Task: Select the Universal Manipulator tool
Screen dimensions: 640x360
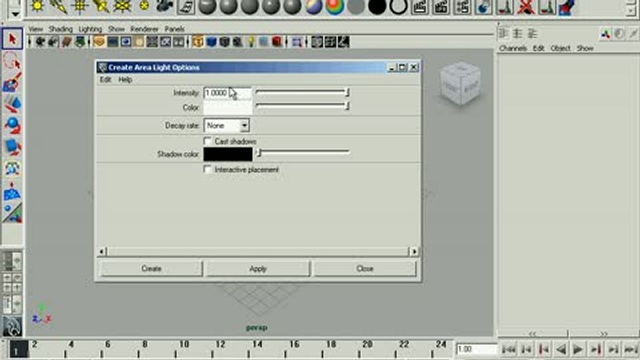Action: click(x=12, y=168)
